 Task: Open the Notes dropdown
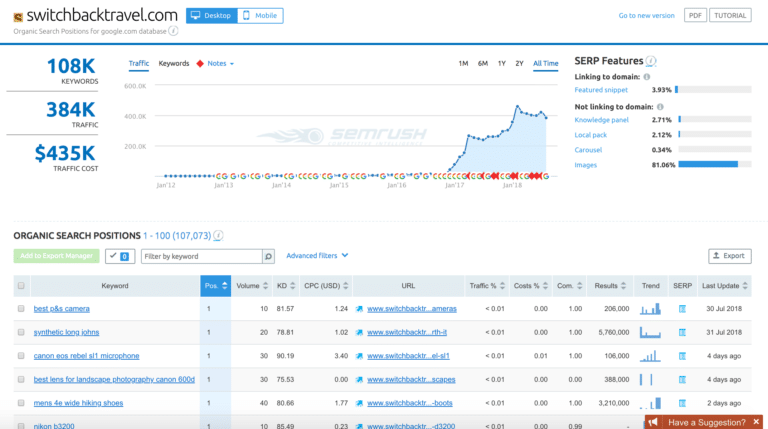(220, 64)
